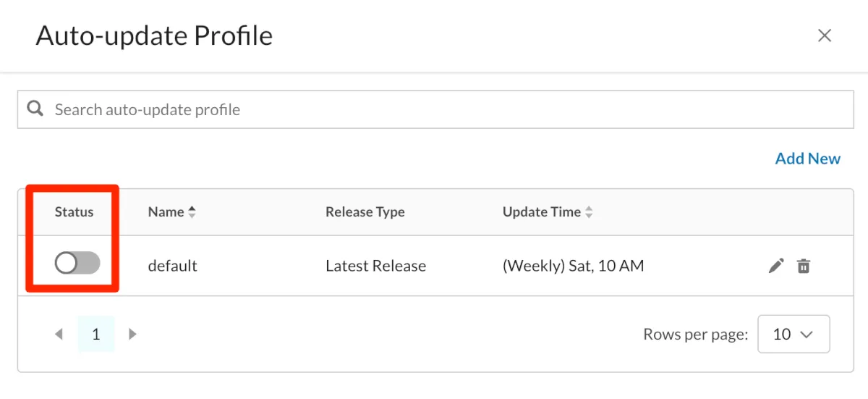This screenshot has height=399, width=868.
Task: Click the sort arrows beside Name
Action: [192, 212]
